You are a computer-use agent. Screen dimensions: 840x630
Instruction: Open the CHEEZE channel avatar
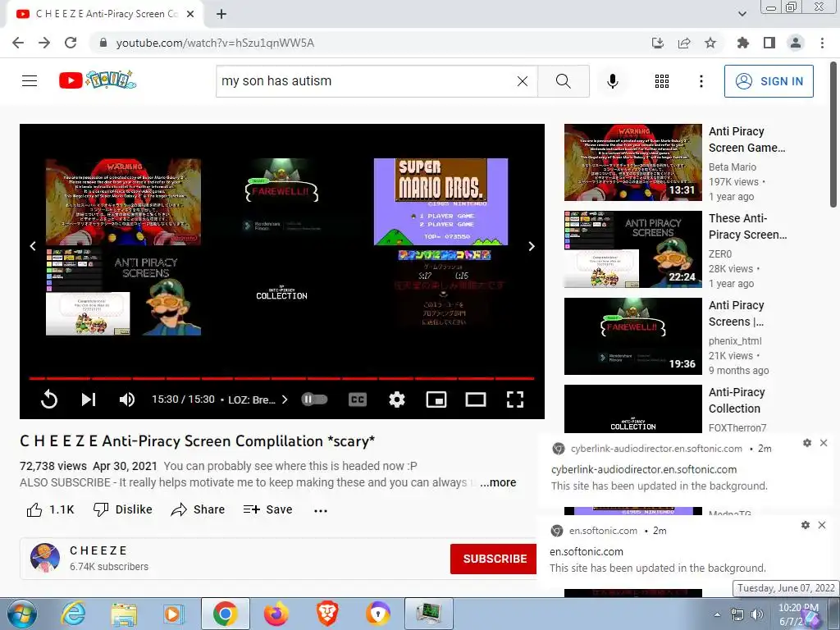coord(45,558)
